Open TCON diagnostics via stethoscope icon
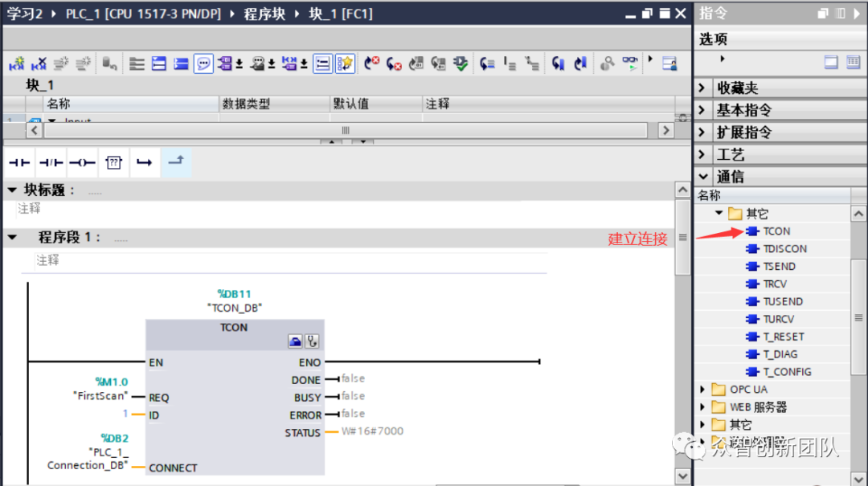 point(312,341)
